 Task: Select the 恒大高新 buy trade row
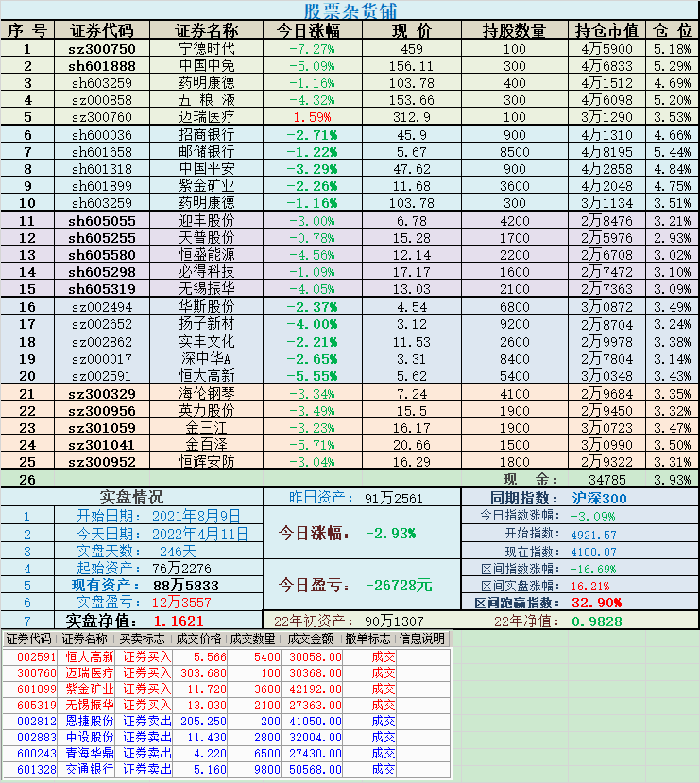pyautogui.click(x=227, y=657)
